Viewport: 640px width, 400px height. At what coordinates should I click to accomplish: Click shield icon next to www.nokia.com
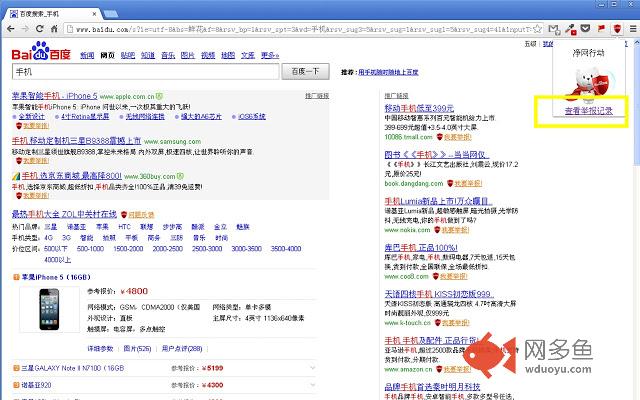pos(437,230)
